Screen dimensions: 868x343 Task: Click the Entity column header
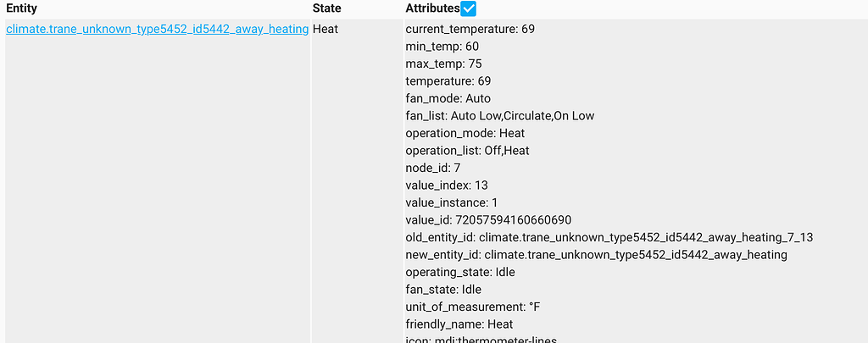point(21,8)
